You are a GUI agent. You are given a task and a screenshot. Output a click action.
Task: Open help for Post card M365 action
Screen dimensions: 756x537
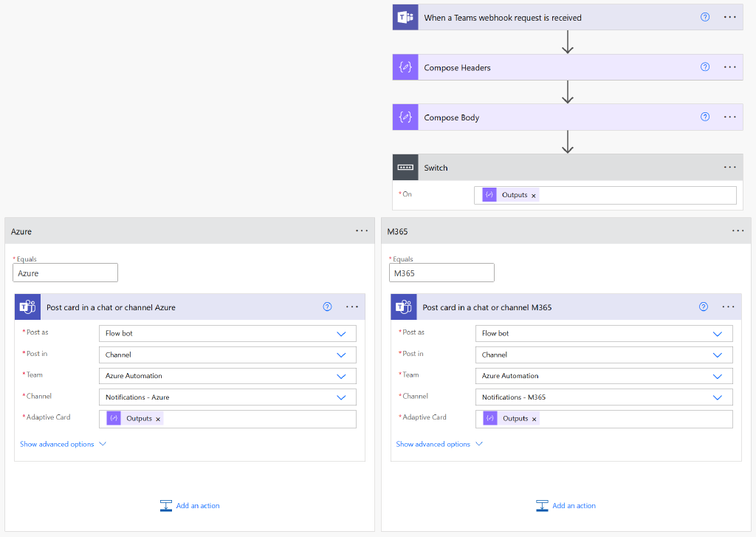coord(704,307)
